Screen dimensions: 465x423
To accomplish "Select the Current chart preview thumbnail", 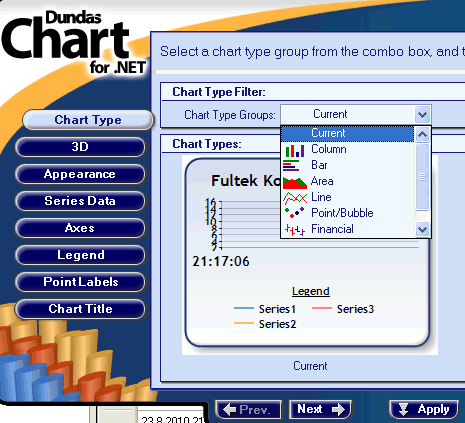I will pos(310,255).
